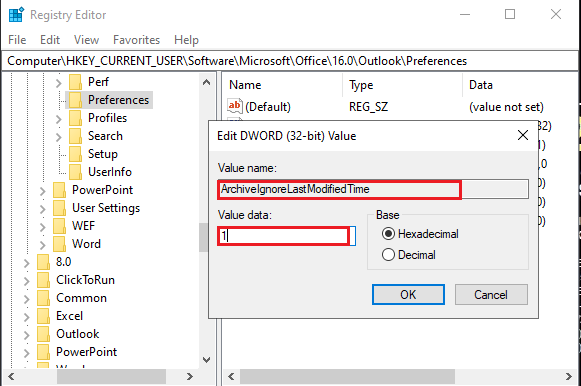
Task: Open the File menu
Action: 17,40
